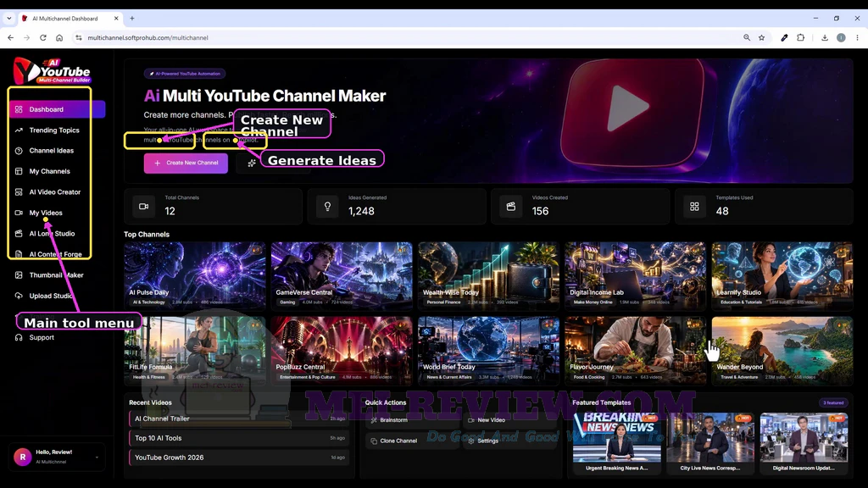The image size is (868, 488).
Task: Open Support in the sidebar
Action: pyautogui.click(x=42, y=337)
